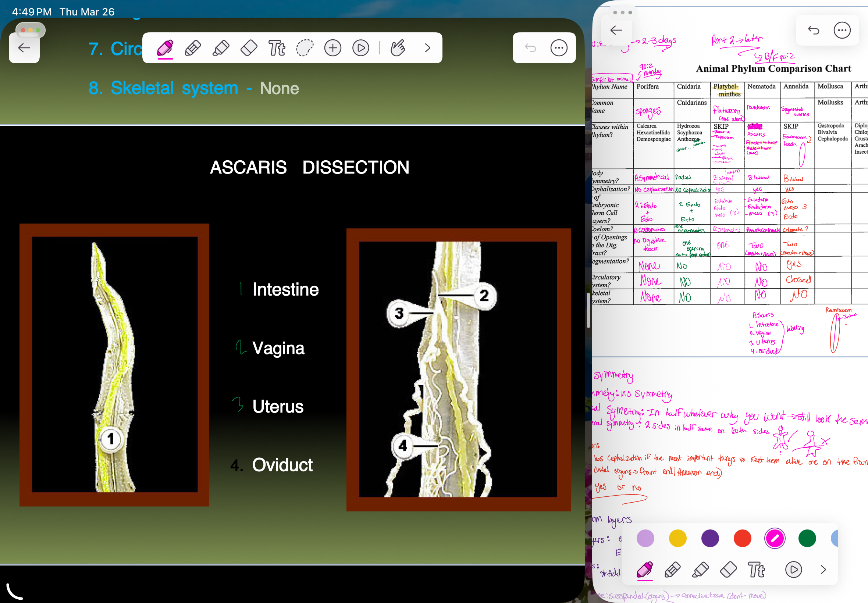Screen dimensions: 868x603
Task: Tap the back arrow to exit the Ascaris slide
Action: point(24,48)
